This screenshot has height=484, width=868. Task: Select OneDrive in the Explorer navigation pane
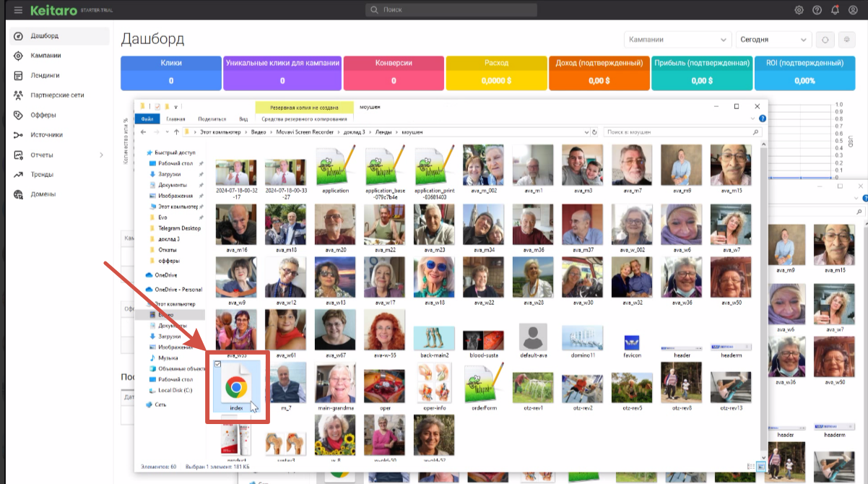point(165,275)
